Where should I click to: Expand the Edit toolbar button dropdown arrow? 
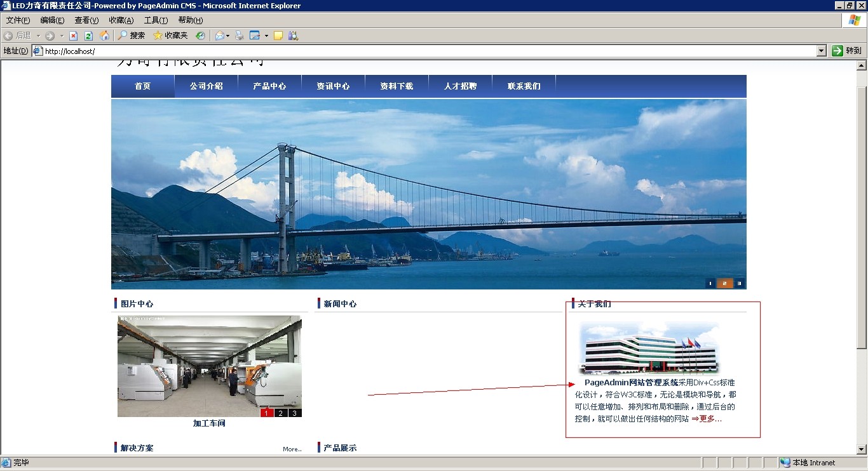click(x=266, y=36)
